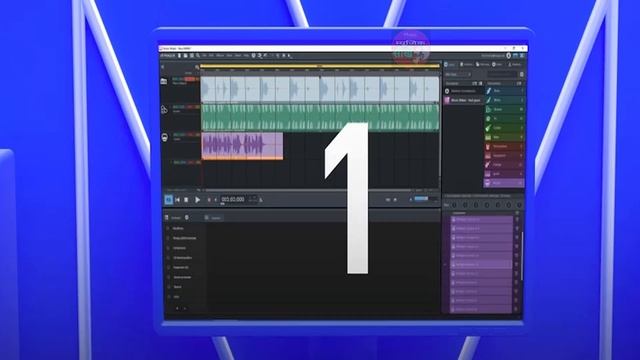
Task: Open the File menu in the menu bar
Action: point(204,56)
